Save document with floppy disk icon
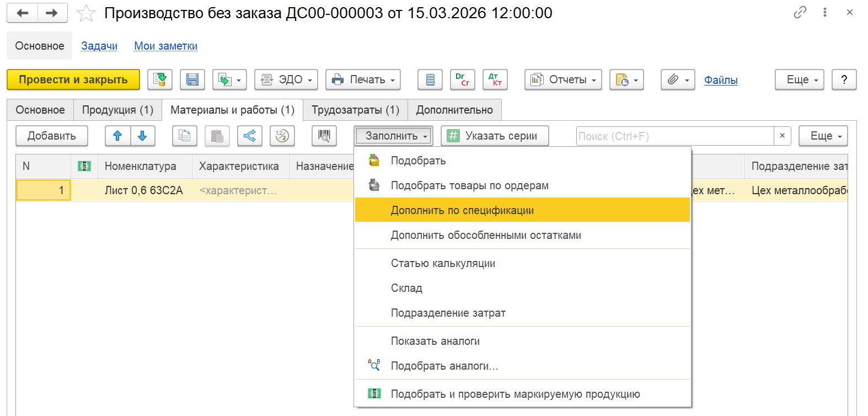 click(192, 79)
